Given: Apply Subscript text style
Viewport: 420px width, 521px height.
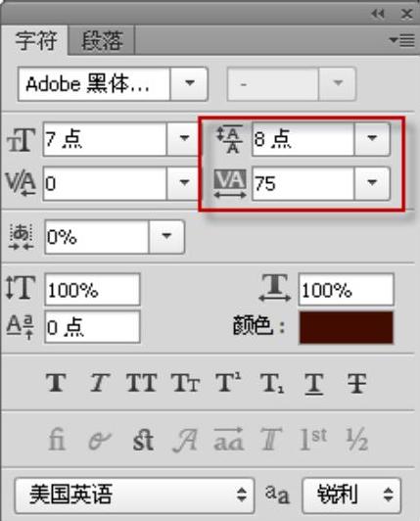Looking at the screenshot, I should [271, 384].
